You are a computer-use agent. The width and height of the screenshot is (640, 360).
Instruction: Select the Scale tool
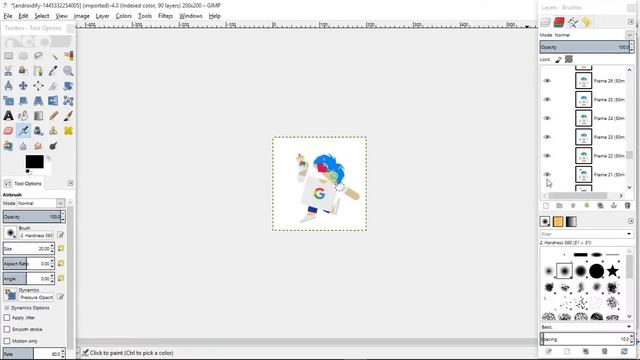pos(8,101)
